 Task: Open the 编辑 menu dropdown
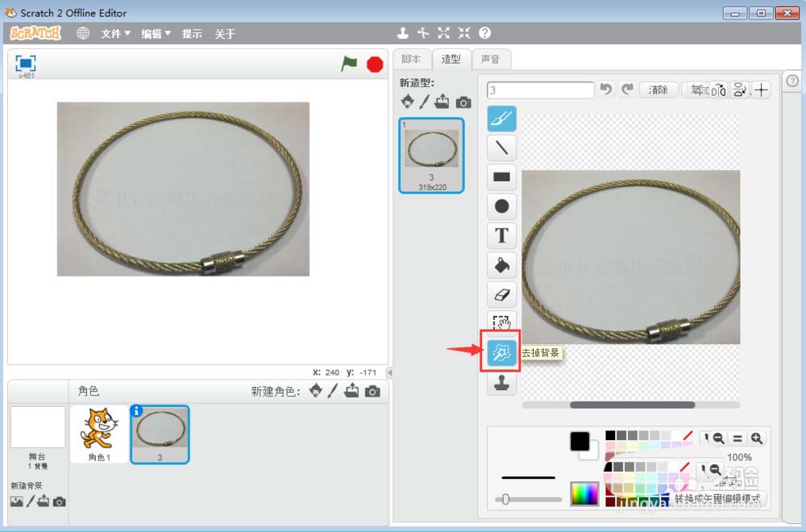(x=156, y=33)
